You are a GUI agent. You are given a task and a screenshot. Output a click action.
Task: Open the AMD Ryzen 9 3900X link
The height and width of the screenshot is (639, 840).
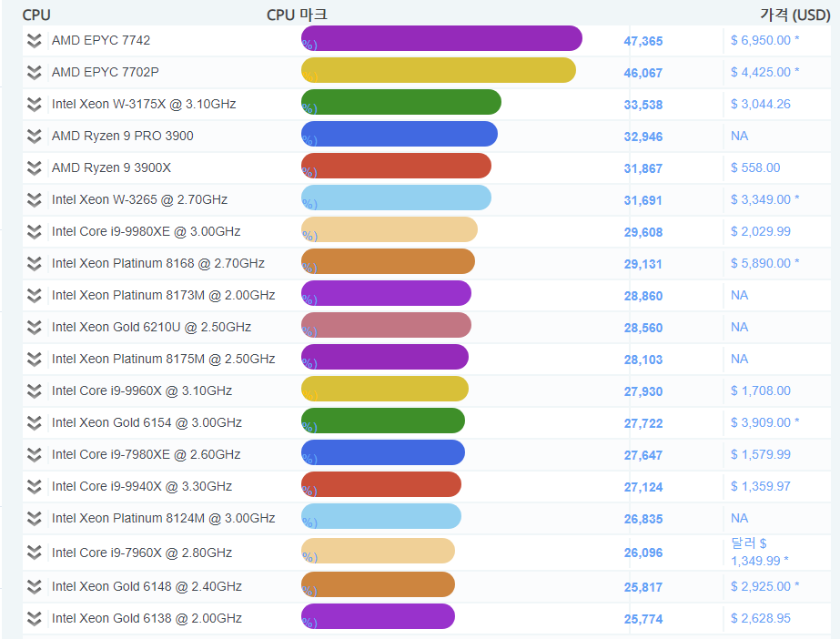tap(111, 167)
